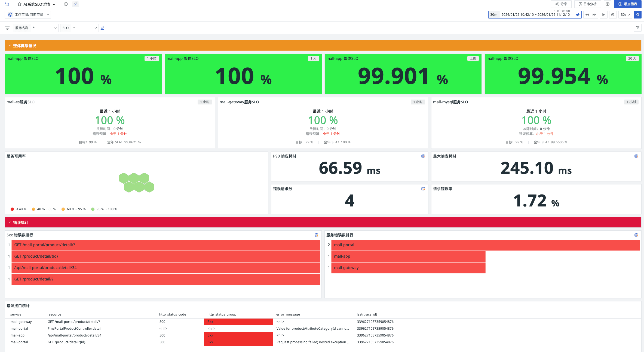The width and height of the screenshot is (644, 352).
Task: Click the time range input field
Action: (x=535, y=15)
